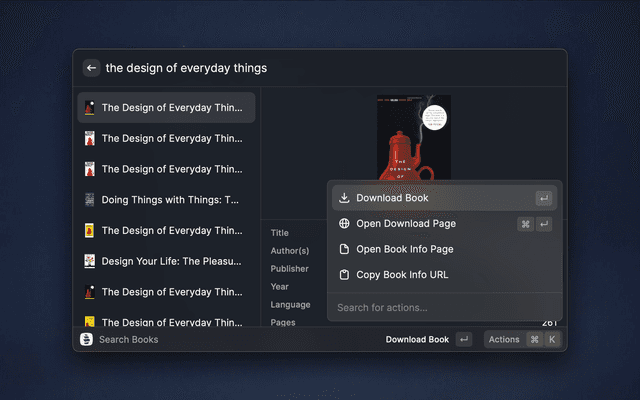
Task: Focus the 'Search for actions...' field
Action: tap(440, 307)
